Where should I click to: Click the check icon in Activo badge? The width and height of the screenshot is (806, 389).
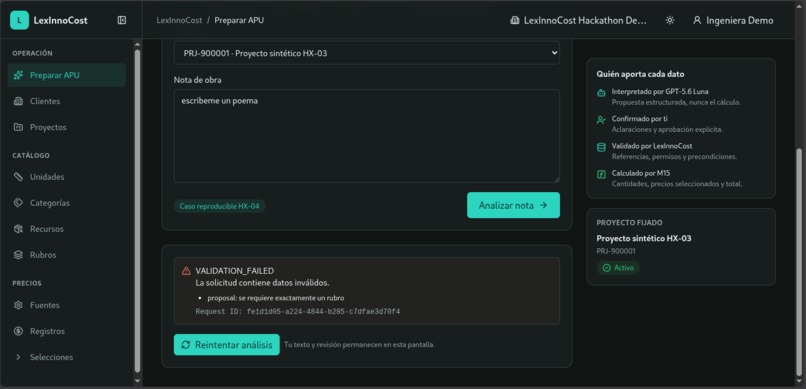pos(606,268)
